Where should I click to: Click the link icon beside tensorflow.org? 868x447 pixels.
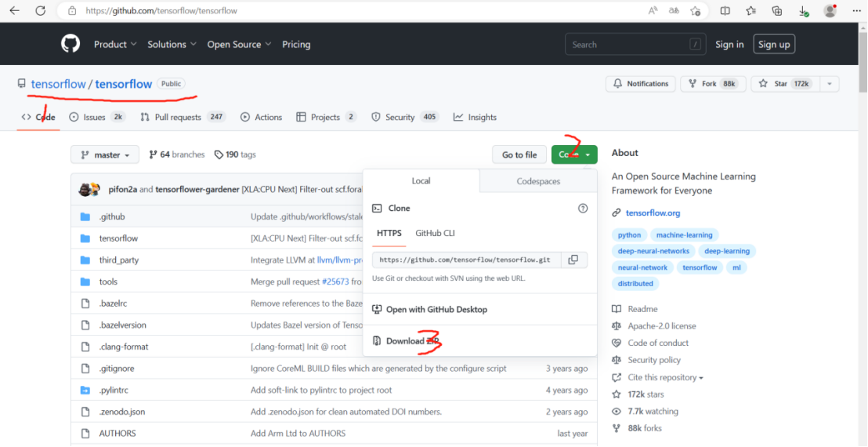pyautogui.click(x=616, y=213)
